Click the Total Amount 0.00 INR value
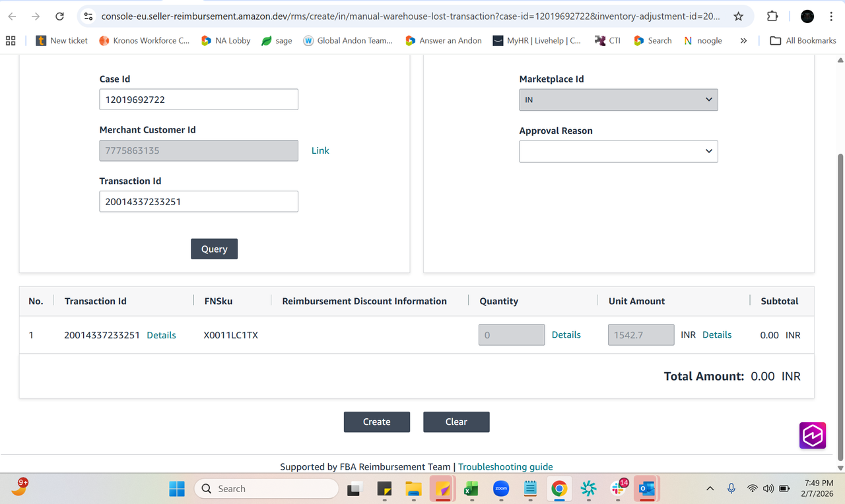The image size is (845, 504). [x=776, y=376]
